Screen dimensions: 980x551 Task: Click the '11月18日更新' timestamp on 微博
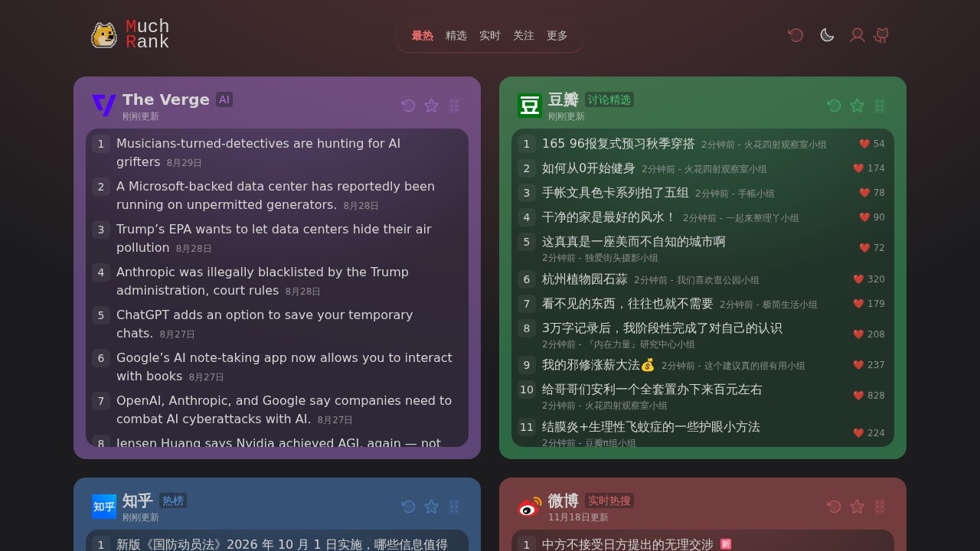pyautogui.click(x=578, y=517)
